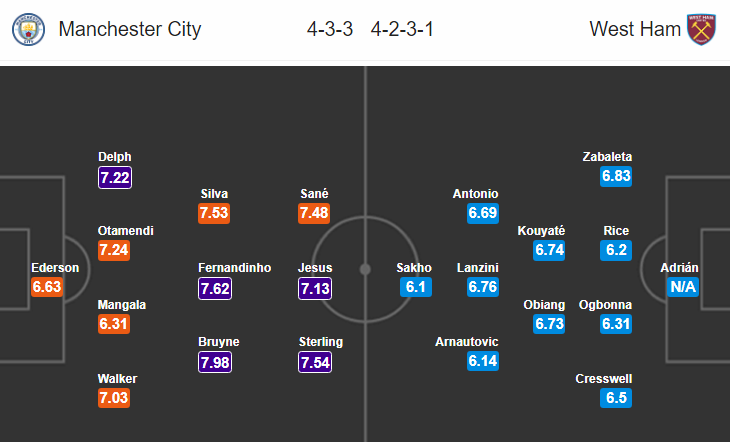730x442 pixels.
Task: Select Sterling's 7.54 rating badge
Action: tap(315, 362)
